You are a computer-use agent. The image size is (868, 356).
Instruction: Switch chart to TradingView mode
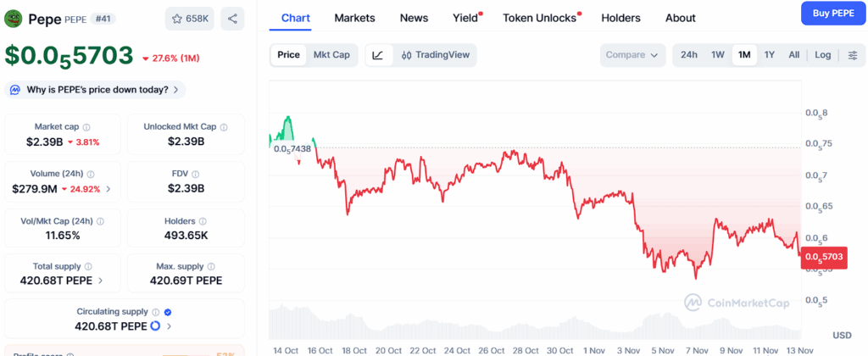click(436, 55)
